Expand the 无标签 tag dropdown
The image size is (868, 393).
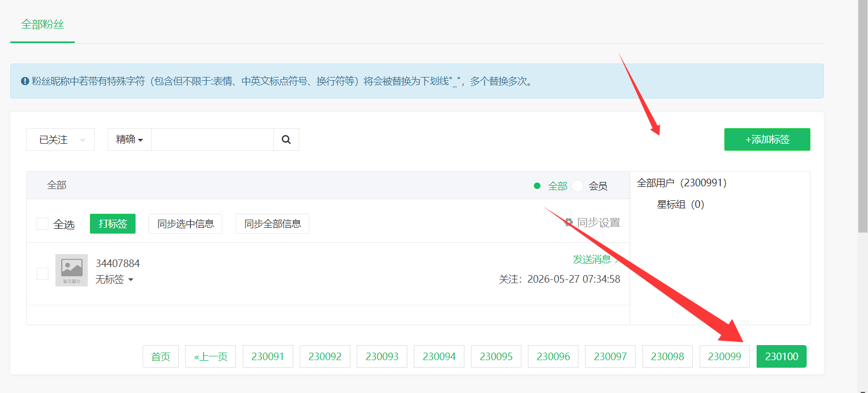pos(114,279)
